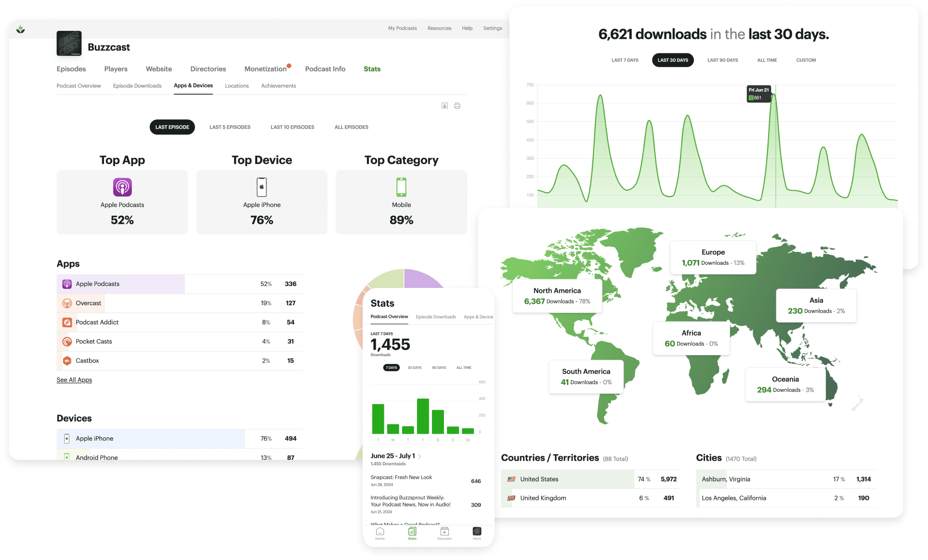Tap ALL TIME filter in mobile stats
This screenshot has height=560, width=928.
coord(464,368)
